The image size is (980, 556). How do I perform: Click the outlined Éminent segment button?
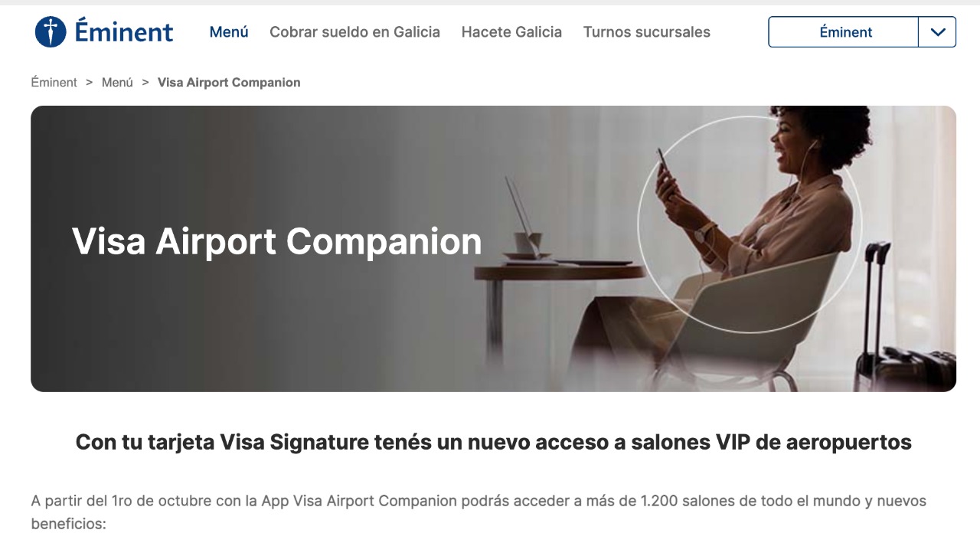click(844, 32)
